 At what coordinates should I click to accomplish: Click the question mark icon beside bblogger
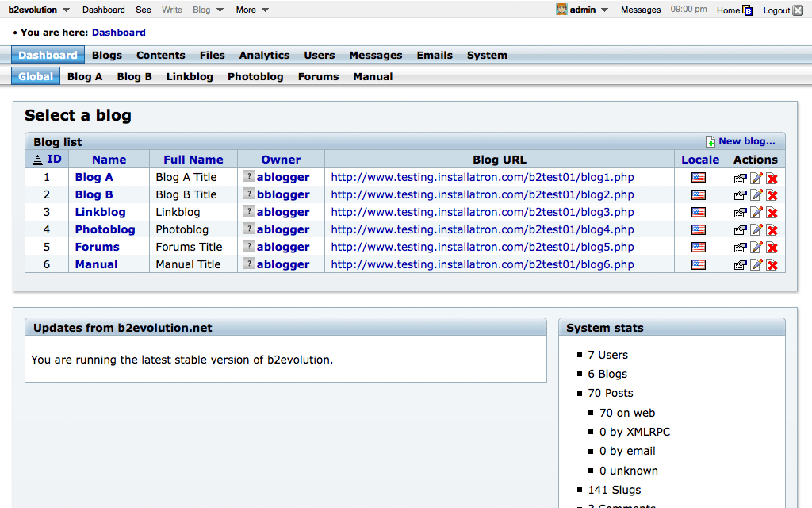249,194
